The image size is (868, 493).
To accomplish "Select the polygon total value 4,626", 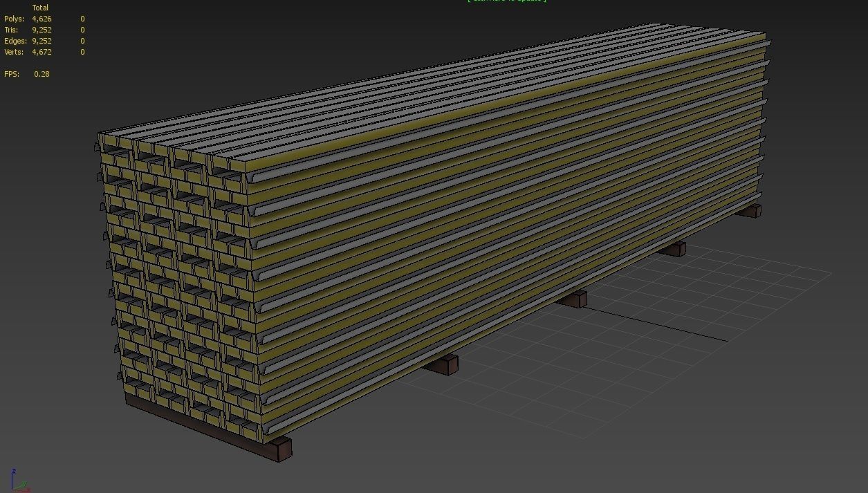I will (x=41, y=19).
